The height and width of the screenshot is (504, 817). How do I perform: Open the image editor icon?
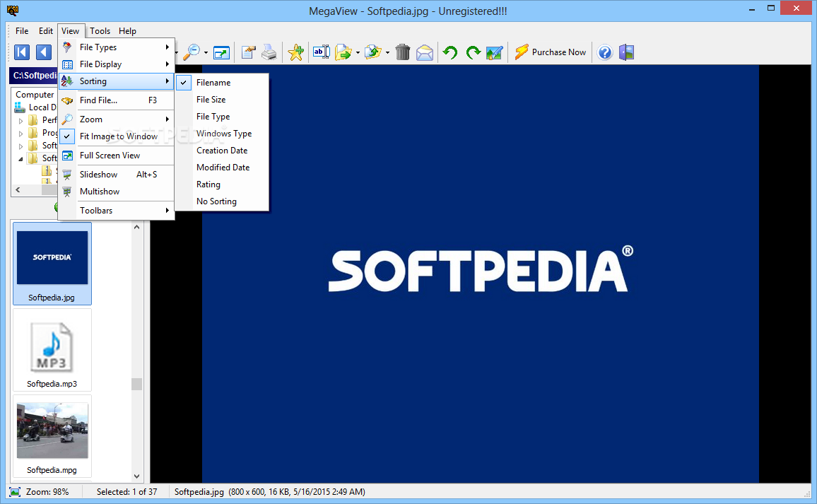(494, 52)
